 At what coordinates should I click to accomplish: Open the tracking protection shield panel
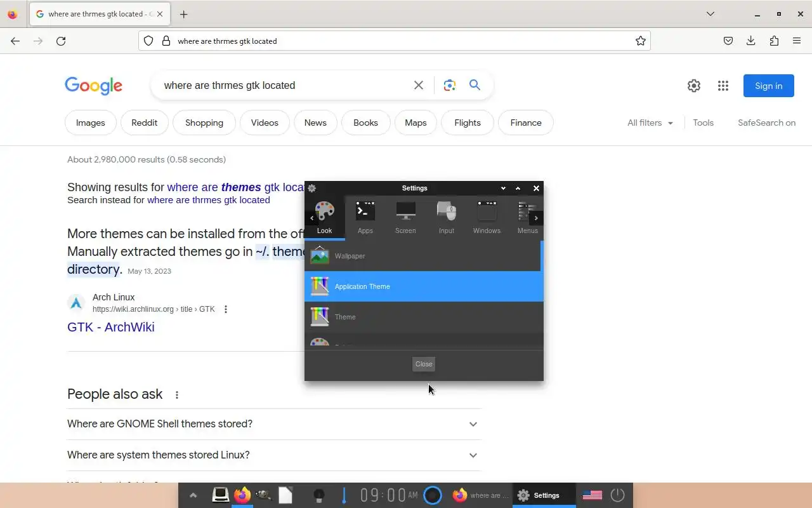148,41
